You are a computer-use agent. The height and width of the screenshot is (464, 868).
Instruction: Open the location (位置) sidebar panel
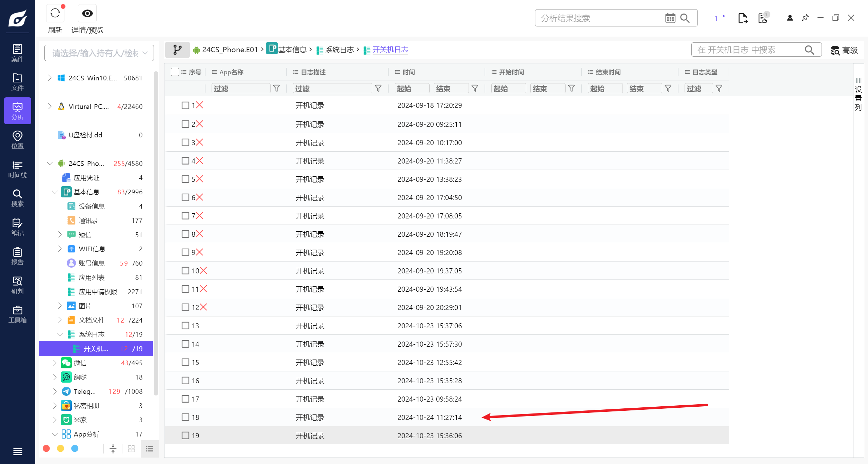point(17,140)
